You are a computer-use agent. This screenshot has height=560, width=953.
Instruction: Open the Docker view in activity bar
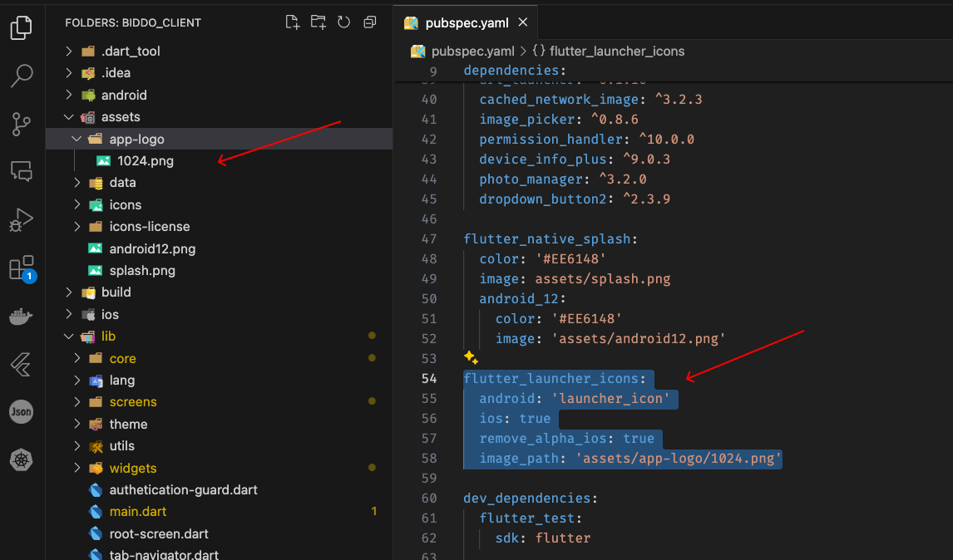[22, 317]
